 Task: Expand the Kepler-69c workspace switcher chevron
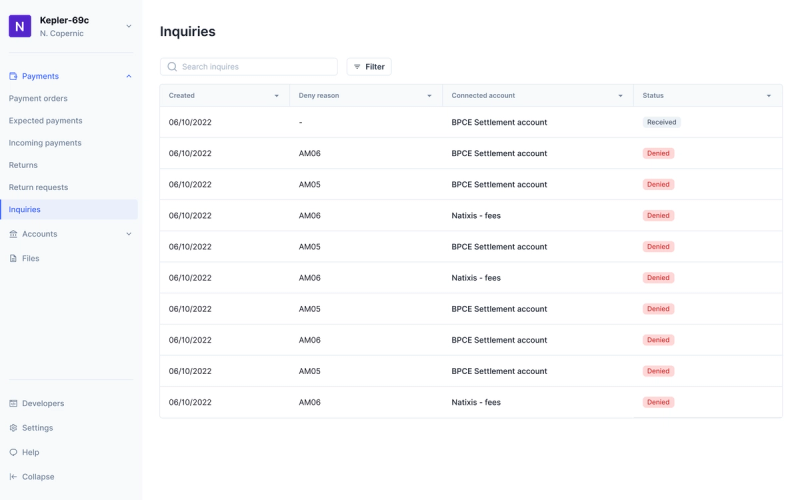[129, 26]
